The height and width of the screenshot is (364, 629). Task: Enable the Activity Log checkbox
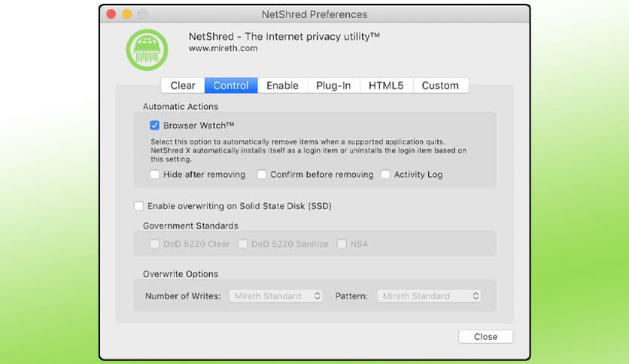[x=386, y=174]
